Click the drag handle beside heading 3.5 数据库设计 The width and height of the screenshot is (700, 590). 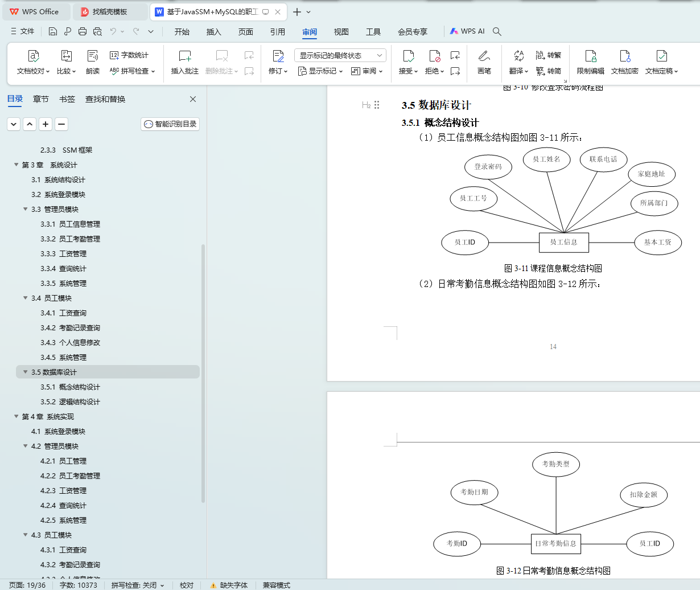377,105
